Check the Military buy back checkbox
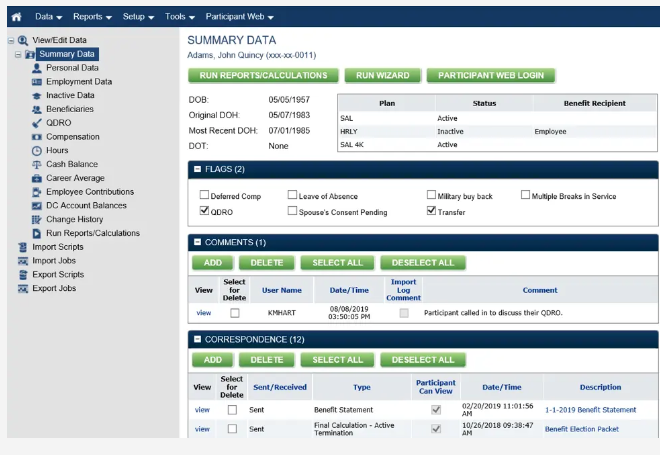The width and height of the screenshot is (660, 455). pos(431,196)
